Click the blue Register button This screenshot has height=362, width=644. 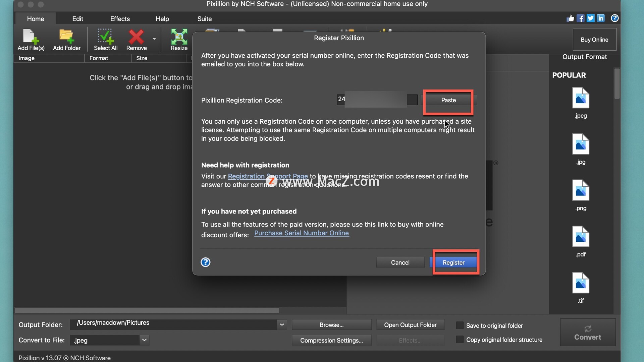point(453,262)
